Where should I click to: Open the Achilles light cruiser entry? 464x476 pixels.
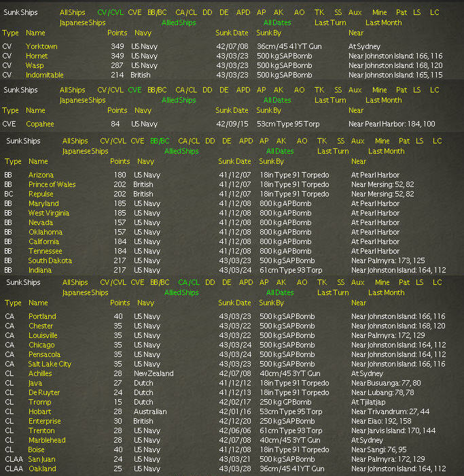pyautogui.click(x=40, y=373)
